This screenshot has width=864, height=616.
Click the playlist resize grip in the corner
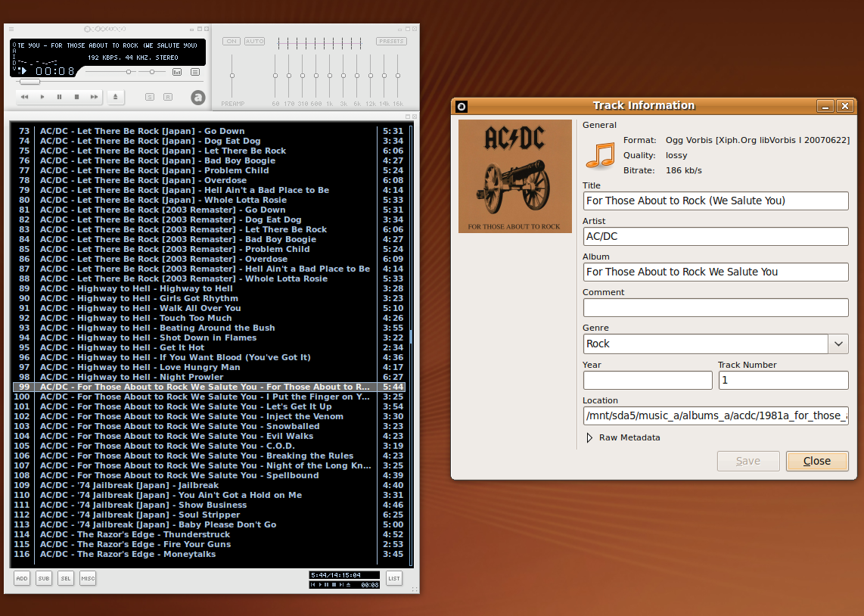tap(415, 590)
